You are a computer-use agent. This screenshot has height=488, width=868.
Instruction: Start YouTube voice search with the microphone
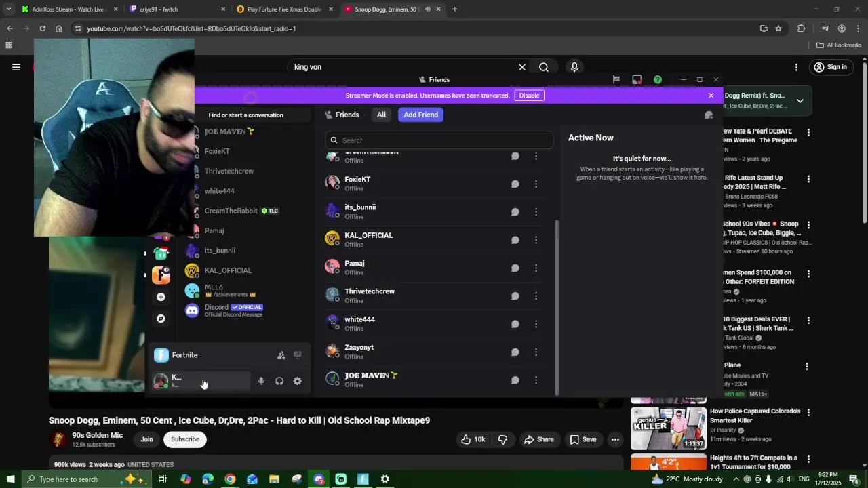(574, 67)
